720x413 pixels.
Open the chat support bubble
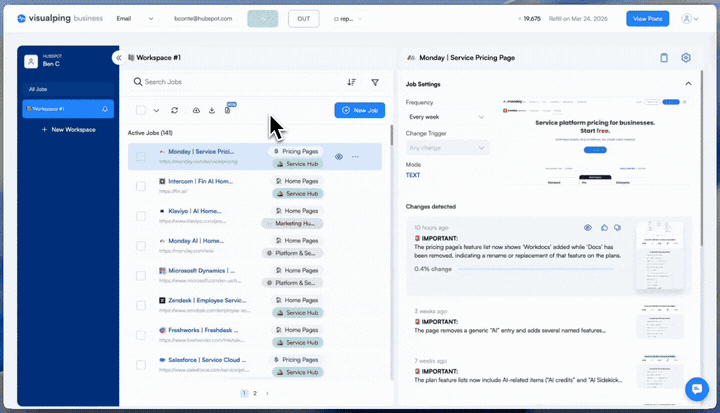(x=697, y=389)
